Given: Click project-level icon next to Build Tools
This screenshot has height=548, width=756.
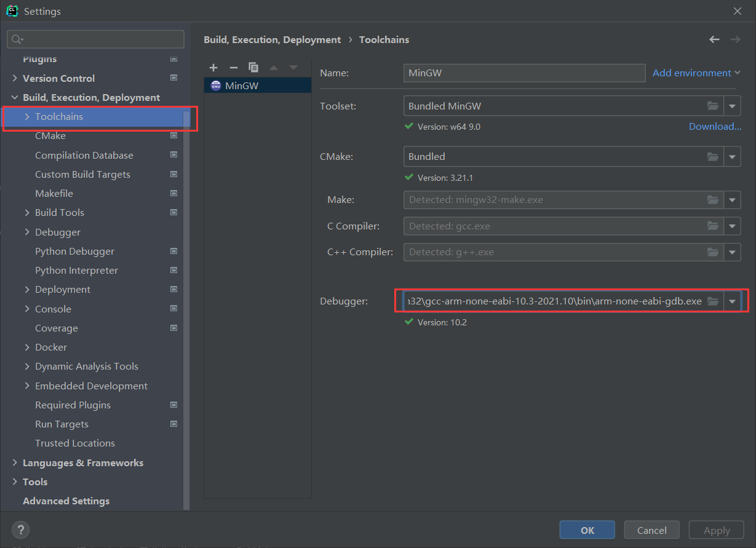Looking at the screenshot, I should (x=173, y=212).
